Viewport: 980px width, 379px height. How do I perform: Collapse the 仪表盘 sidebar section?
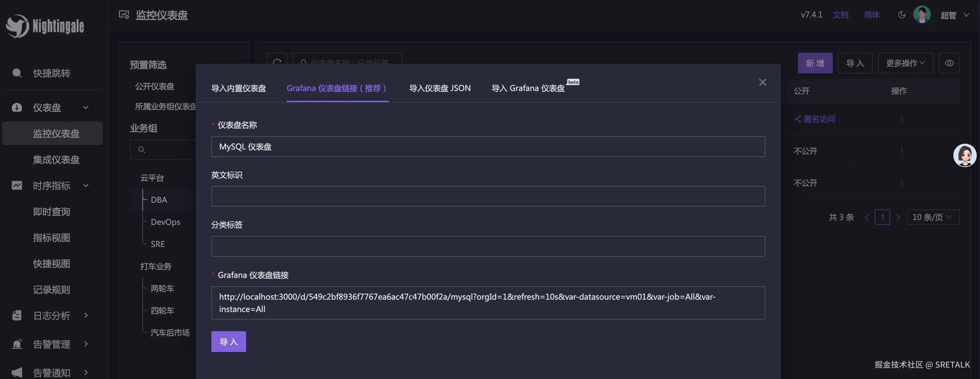pyautogui.click(x=86, y=108)
